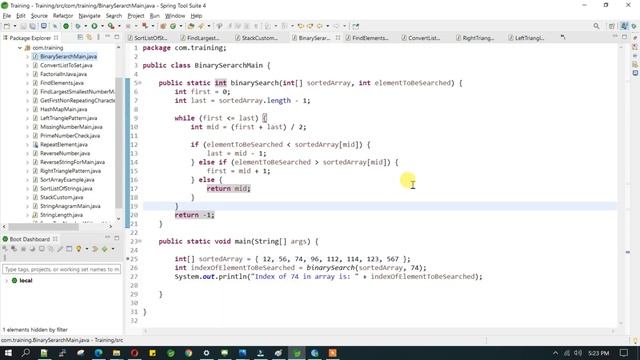Screen dimensions: 640x360
Task: Open the Boot Dashboard view menu dropdown
Action: pos(113,249)
